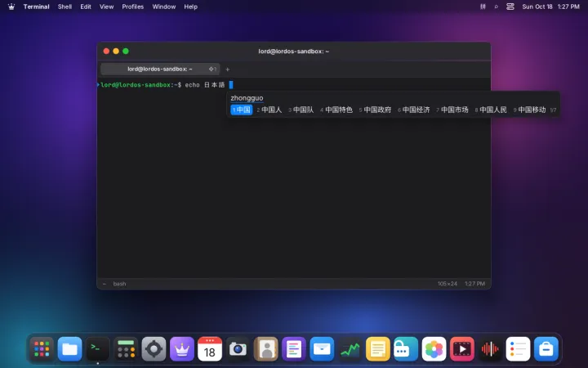Open the Edit menu
588x368 pixels.
[x=86, y=7]
